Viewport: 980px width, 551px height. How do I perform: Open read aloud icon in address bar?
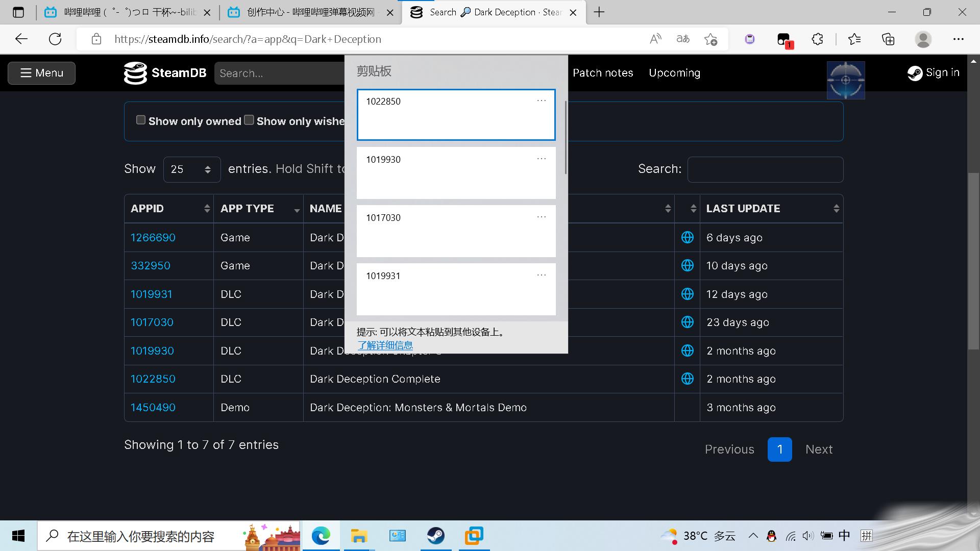coord(655,39)
